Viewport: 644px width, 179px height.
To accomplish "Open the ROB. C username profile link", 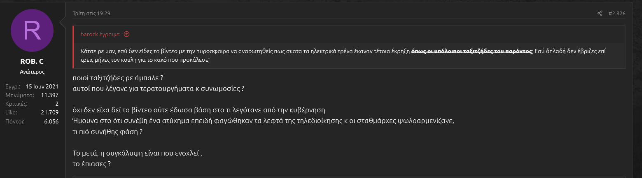I will pyautogui.click(x=32, y=62).
